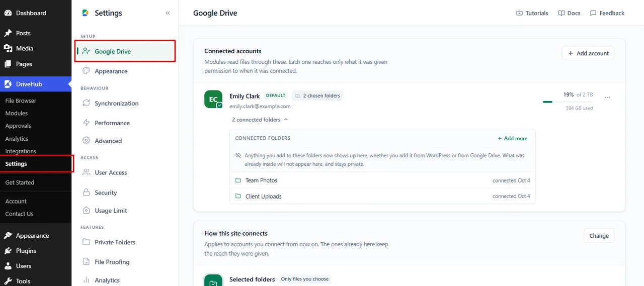This screenshot has width=644, height=286.
Task: Click the Get Started link
Action: (20, 182)
